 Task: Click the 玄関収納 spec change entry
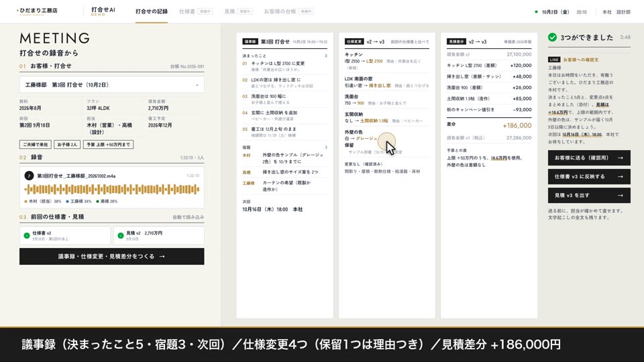point(387,117)
